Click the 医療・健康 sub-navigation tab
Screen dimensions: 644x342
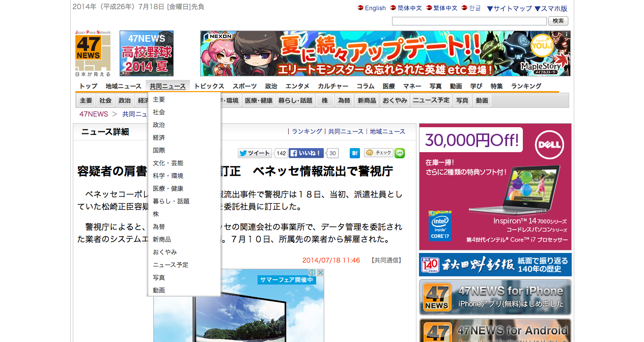[259, 100]
